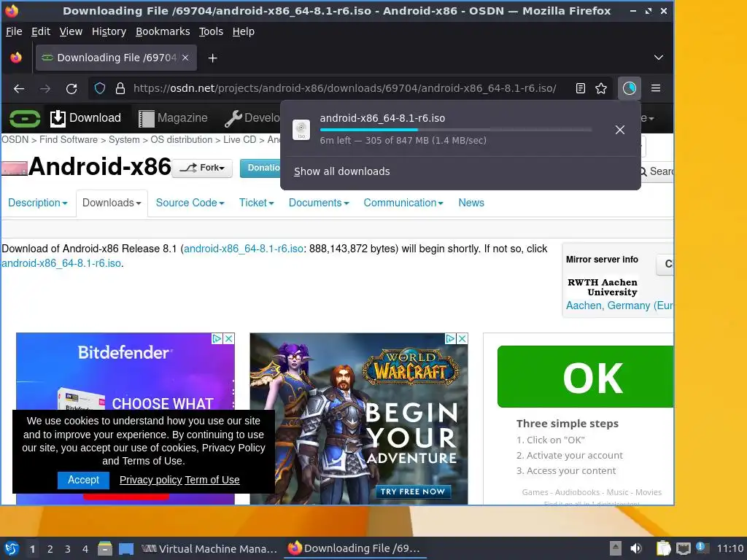Expand the Fork button dropdown
Screen dimensions: 747x560
202,168
